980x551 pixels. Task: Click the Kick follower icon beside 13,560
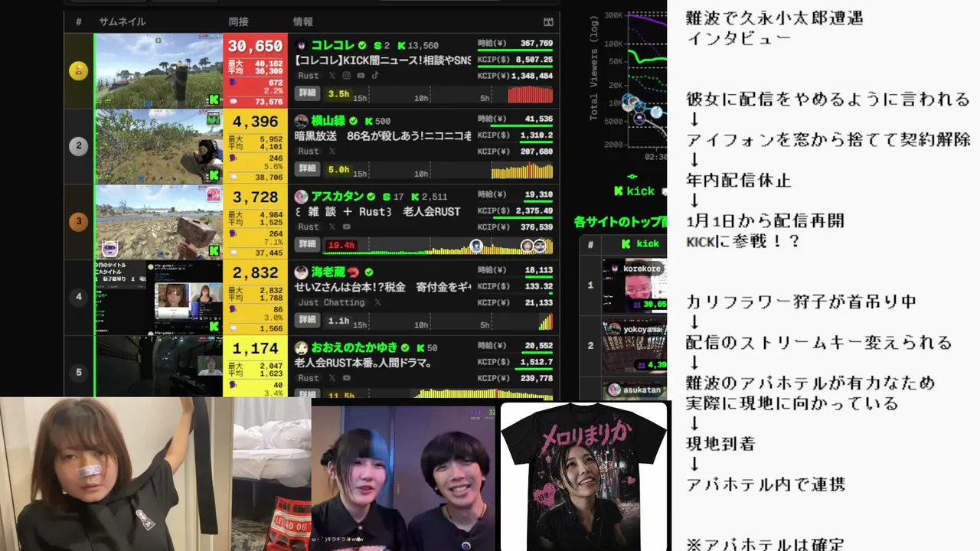tap(400, 46)
